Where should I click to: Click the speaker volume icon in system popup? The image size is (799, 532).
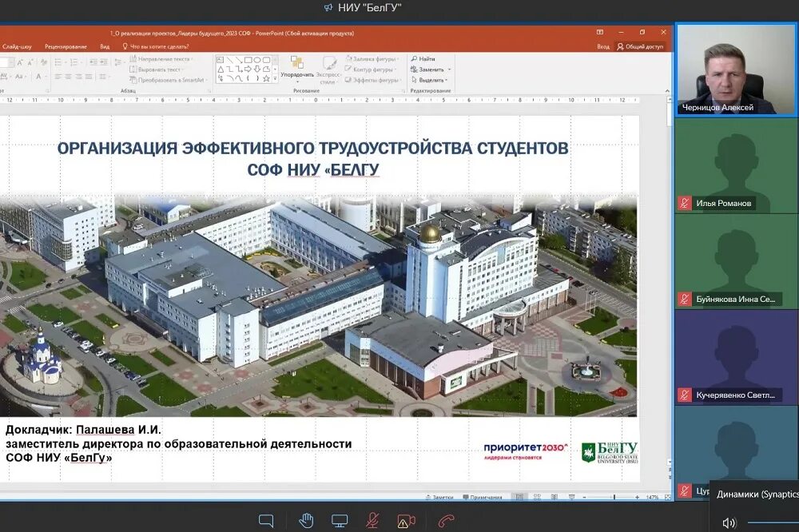tap(729, 522)
